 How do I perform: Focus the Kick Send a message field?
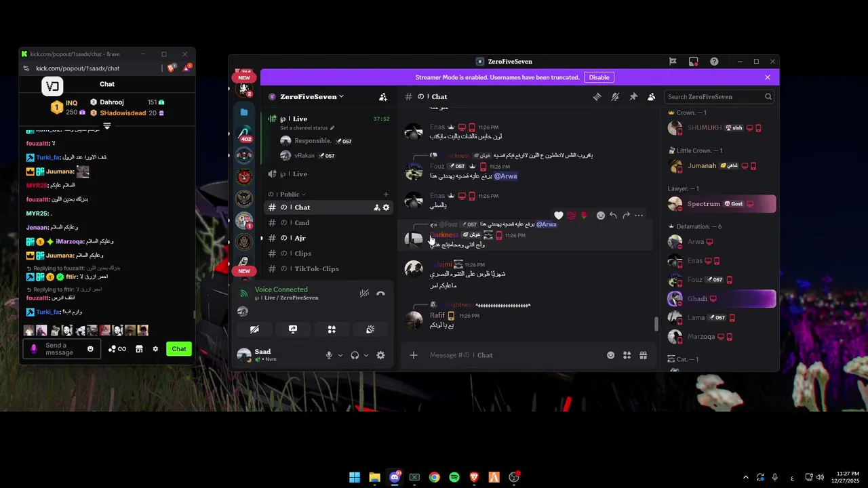tap(60, 349)
